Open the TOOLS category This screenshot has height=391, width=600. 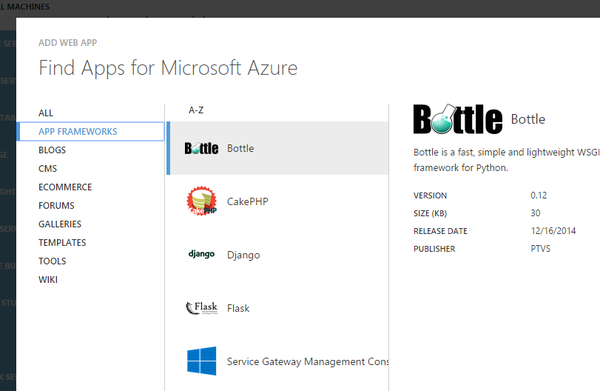[x=52, y=261]
